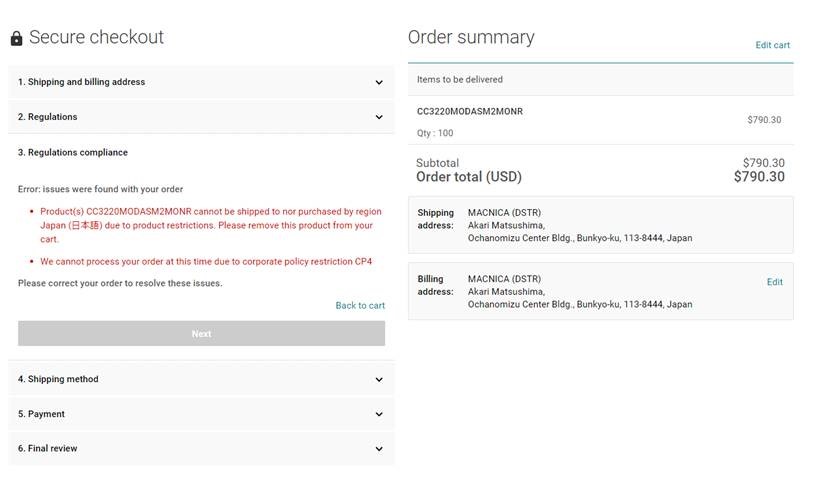The image size is (833, 478).
Task: Click the lock icon beside Secure checkout
Action: pos(16,39)
